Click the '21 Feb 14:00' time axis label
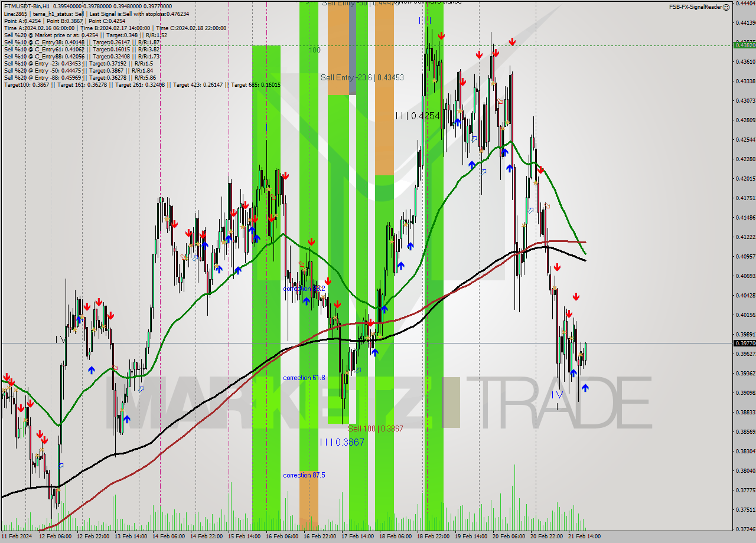Screen dimensions: 756x543 point(584,537)
